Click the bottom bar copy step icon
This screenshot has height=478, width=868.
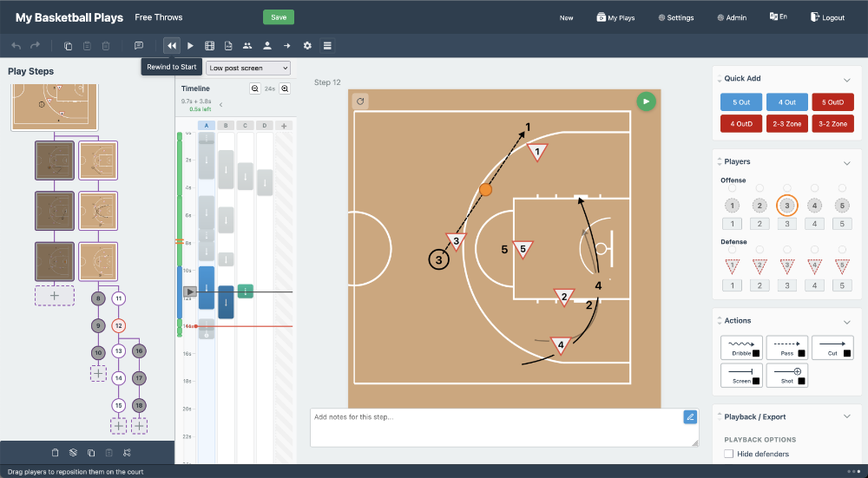(91, 453)
